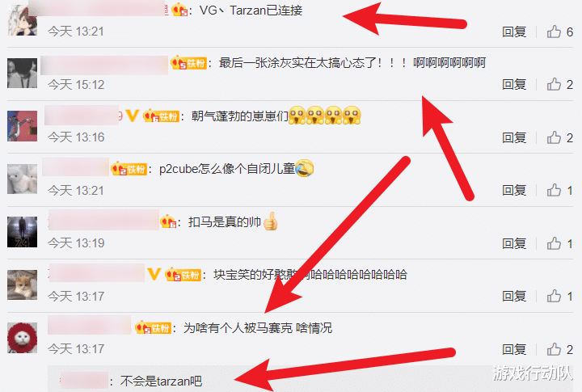The height and width of the screenshot is (392, 582).
Task: Click 回复 on the 块宝笑的好憨憨 comment
Action: 514,297
